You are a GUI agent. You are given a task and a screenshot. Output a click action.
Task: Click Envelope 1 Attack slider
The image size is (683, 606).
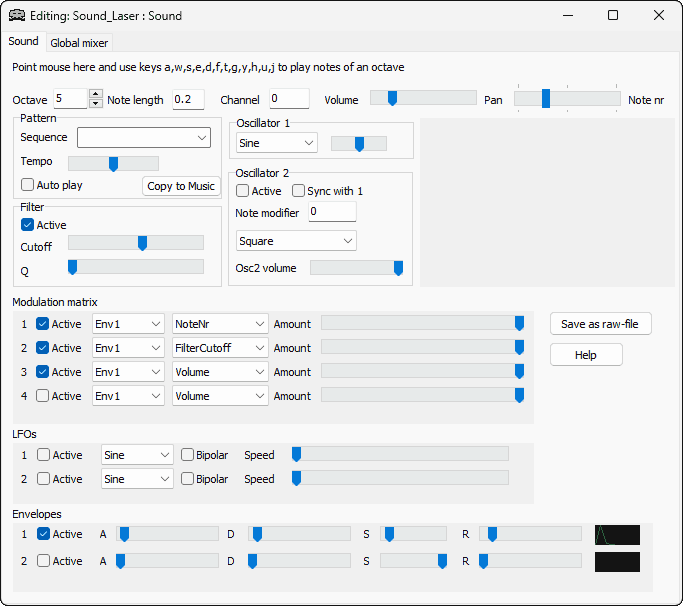coord(167,534)
